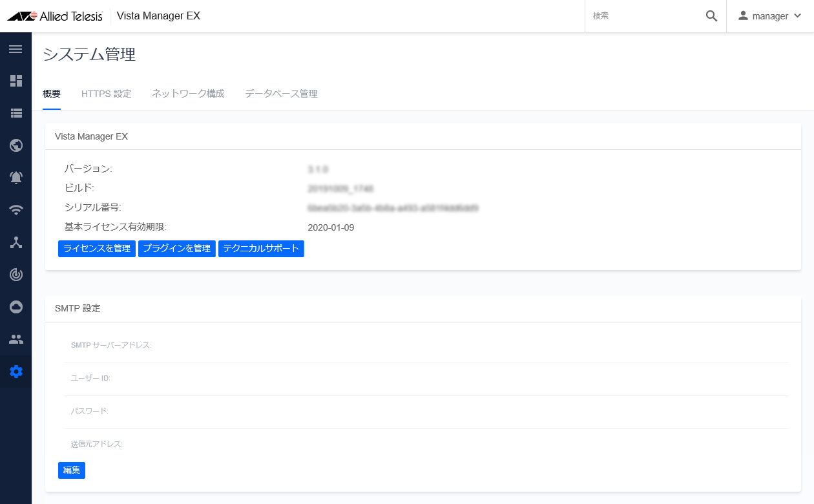Screen dimensions: 814x504
Task: Open the globe network map icon
Action: tap(16, 145)
